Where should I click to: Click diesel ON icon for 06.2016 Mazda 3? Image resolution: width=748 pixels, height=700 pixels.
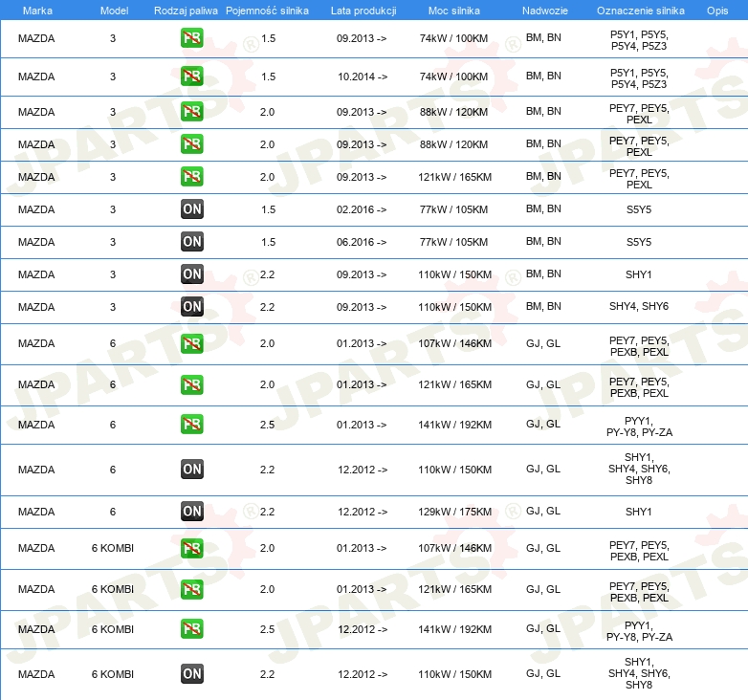[191, 242]
